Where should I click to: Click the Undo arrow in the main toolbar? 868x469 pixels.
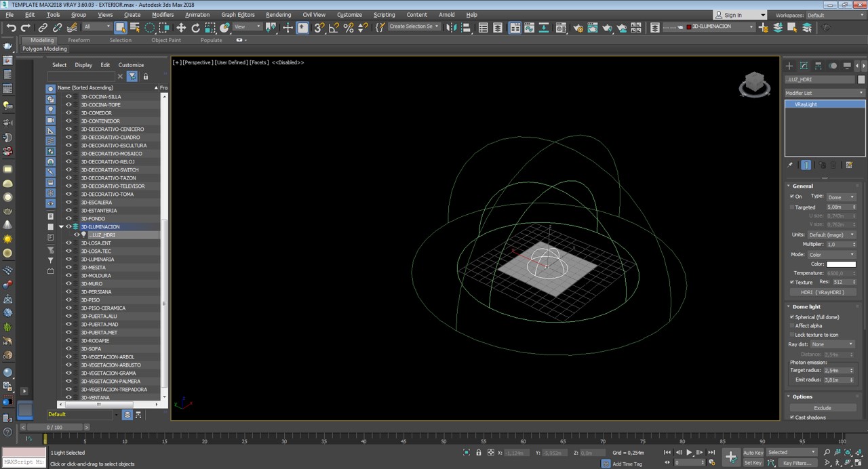click(11, 28)
